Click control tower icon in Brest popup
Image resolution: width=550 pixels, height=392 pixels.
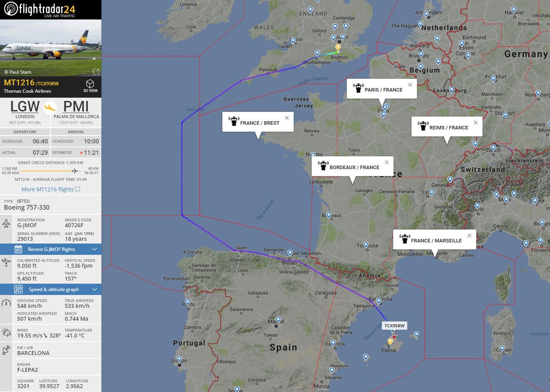(x=234, y=122)
